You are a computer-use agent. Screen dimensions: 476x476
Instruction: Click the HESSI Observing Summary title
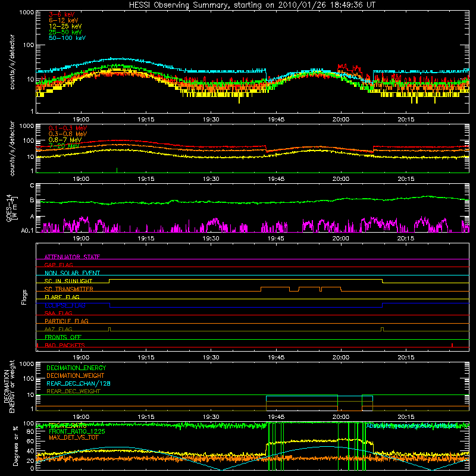point(252,5)
